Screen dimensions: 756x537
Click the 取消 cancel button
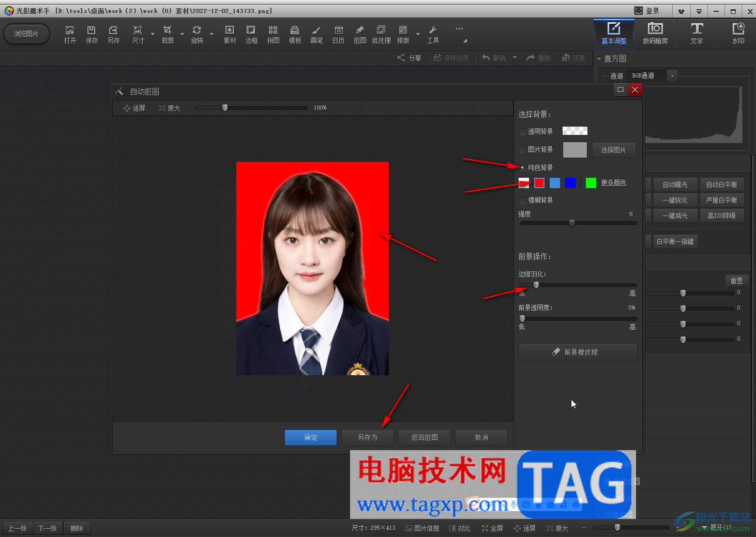(x=481, y=438)
